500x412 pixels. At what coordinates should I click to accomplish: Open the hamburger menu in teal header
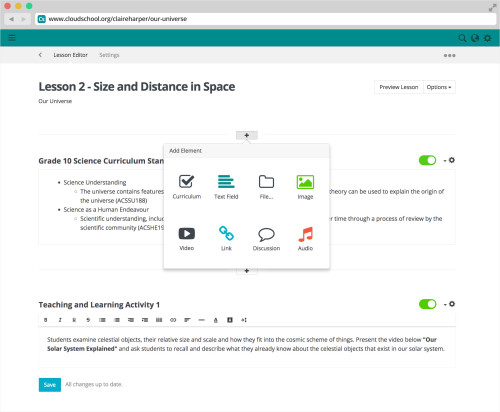[12, 38]
